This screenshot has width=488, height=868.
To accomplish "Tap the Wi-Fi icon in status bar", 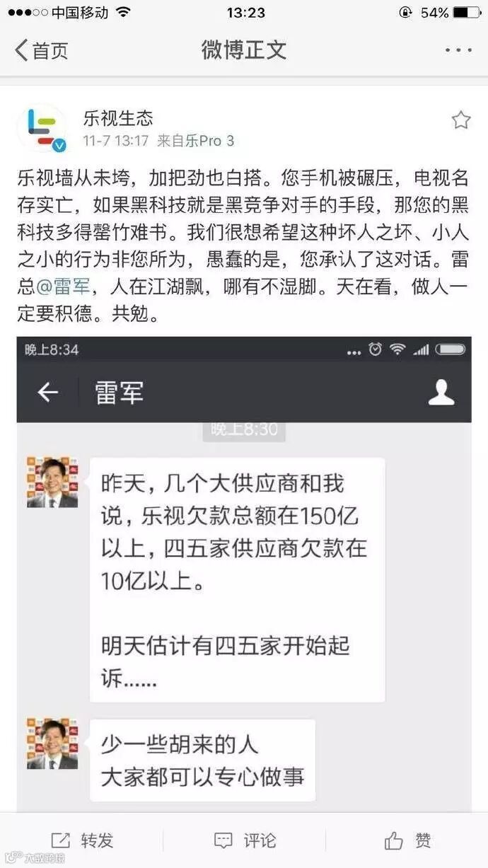I will 123,13.
